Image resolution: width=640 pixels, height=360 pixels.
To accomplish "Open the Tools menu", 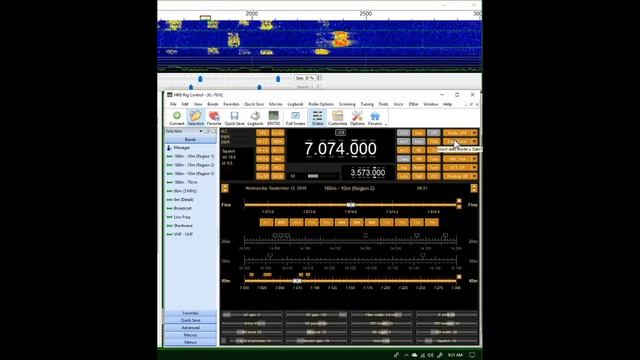I will point(383,104).
